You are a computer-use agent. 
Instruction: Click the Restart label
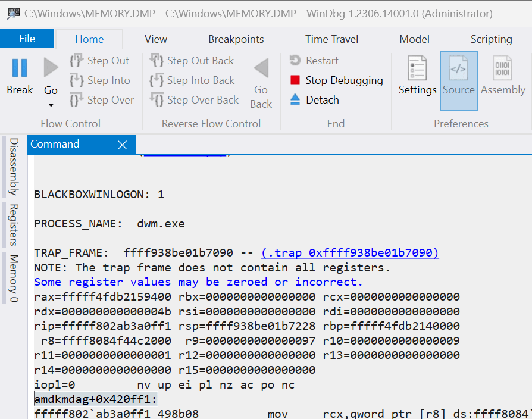[322, 60]
